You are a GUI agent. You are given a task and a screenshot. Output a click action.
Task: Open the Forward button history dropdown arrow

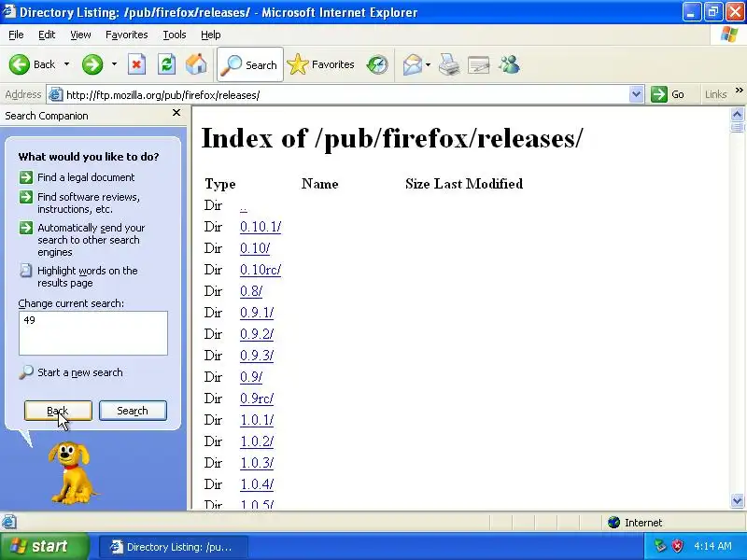tap(114, 64)
